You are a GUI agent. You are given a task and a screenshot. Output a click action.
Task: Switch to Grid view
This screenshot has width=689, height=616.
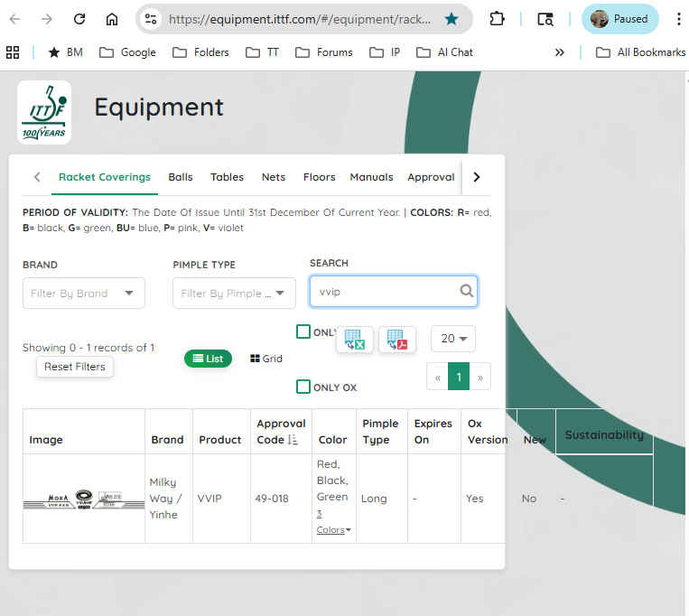265,359
